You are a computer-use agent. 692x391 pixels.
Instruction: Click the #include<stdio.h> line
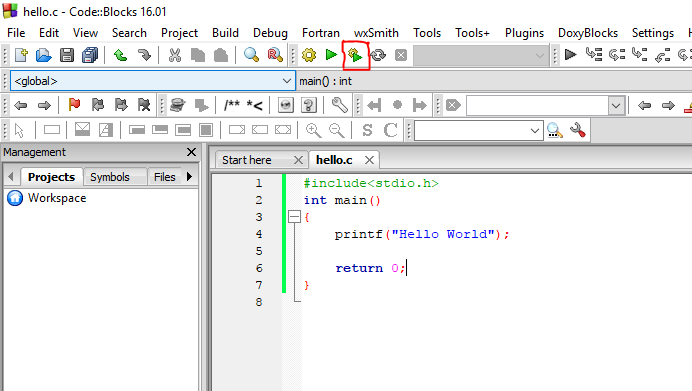point(371,183)
